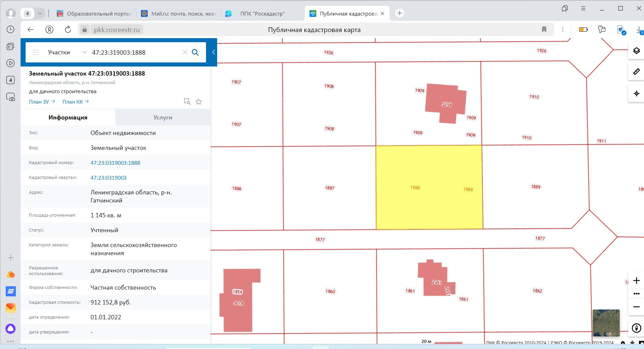Viewport: 644px width, 349px height.
Task: Open Yandex home button
Action: click(x=49, y=30)
